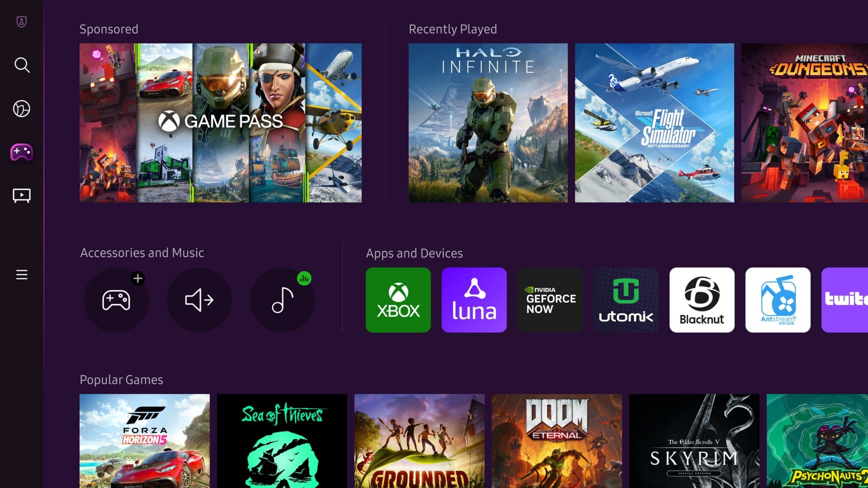Launch Forza Horizon 5 from Popular Games

click(x=145, y=441)
